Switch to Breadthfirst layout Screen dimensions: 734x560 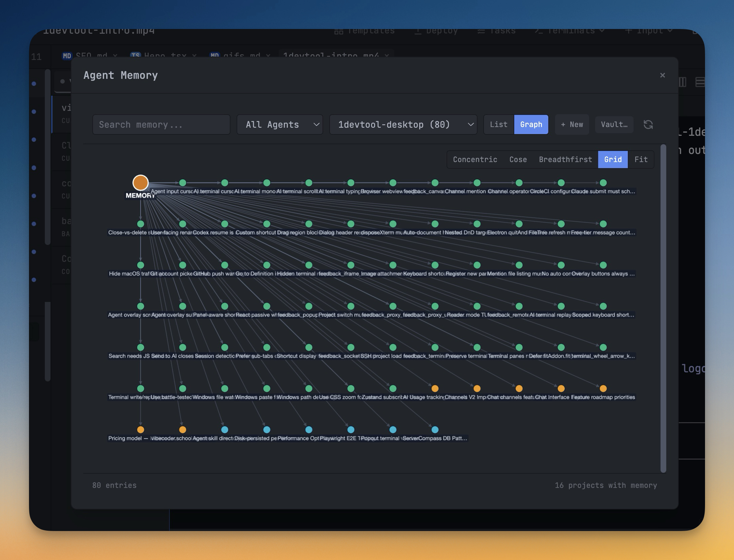(565, 159)
